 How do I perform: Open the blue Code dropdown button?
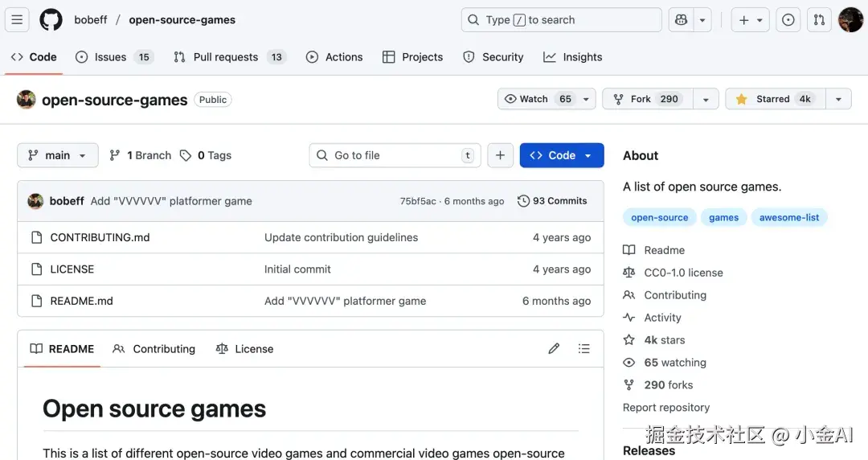(x=561, y=156)
